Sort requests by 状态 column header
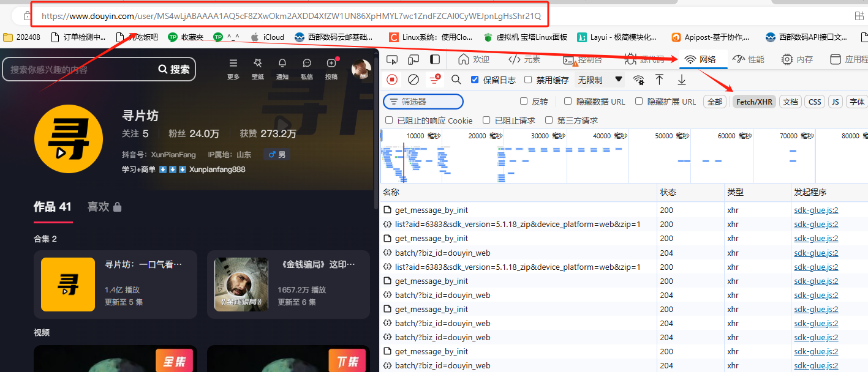This screenshot has width=868, height=372. point(690,192)
